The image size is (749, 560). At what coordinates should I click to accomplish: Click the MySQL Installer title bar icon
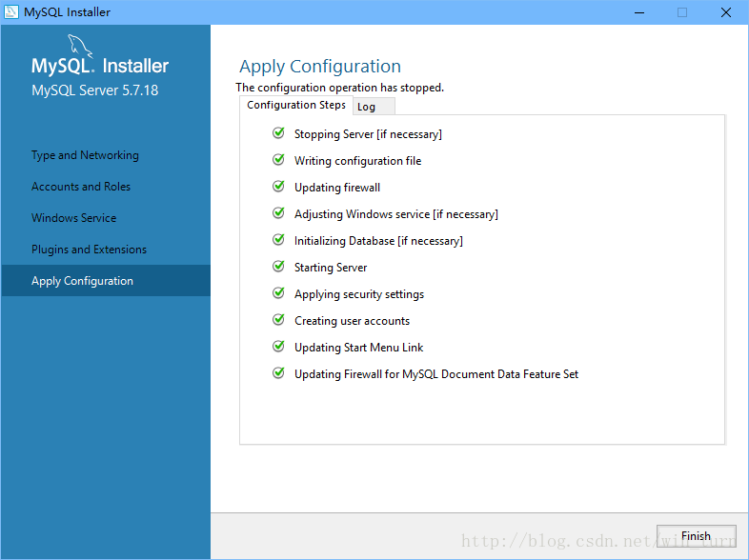point(11,12)
